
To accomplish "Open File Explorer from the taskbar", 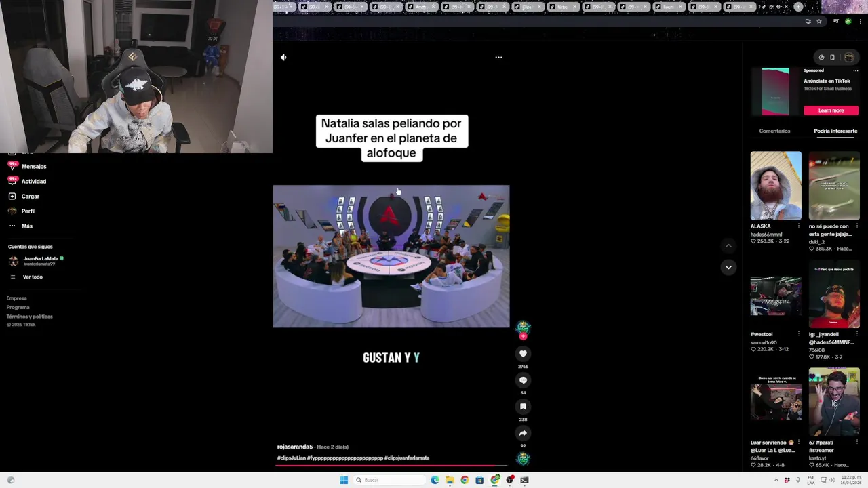I will point(450,480).
